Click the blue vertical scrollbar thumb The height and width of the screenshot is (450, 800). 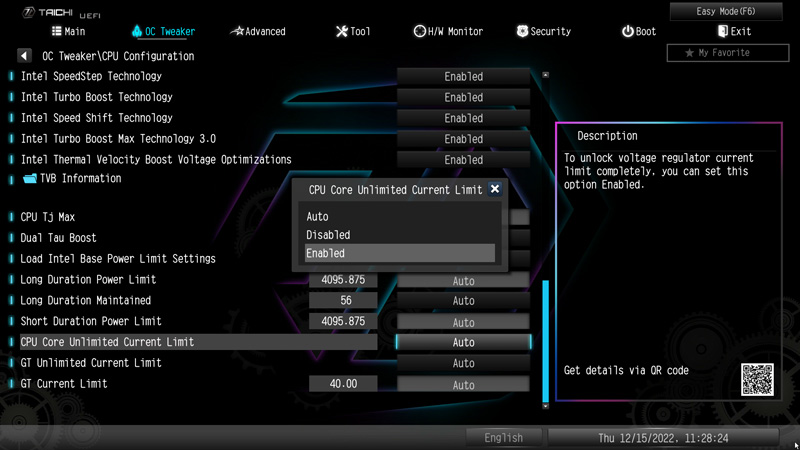[x=545, y=341]
